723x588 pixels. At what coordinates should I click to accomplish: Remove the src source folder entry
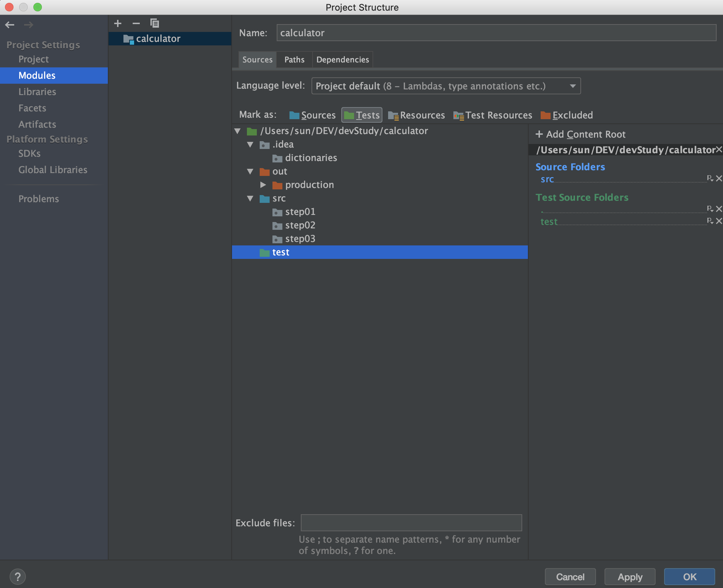[719, 178]
